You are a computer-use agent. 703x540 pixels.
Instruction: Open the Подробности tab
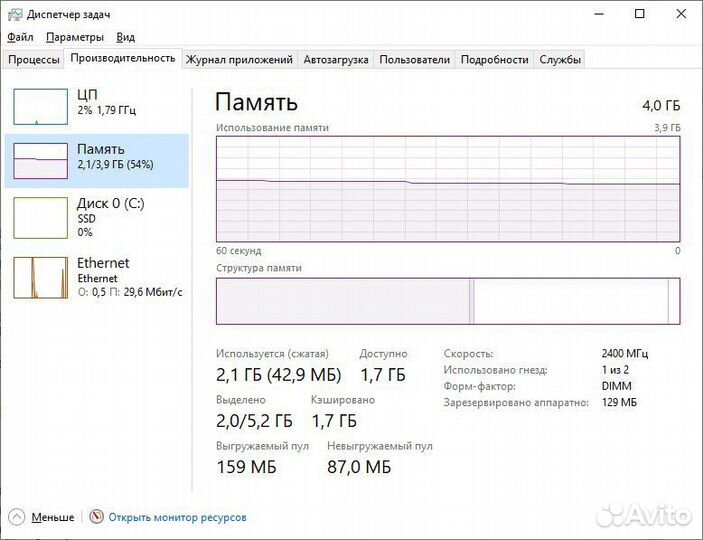pos(495,60)
